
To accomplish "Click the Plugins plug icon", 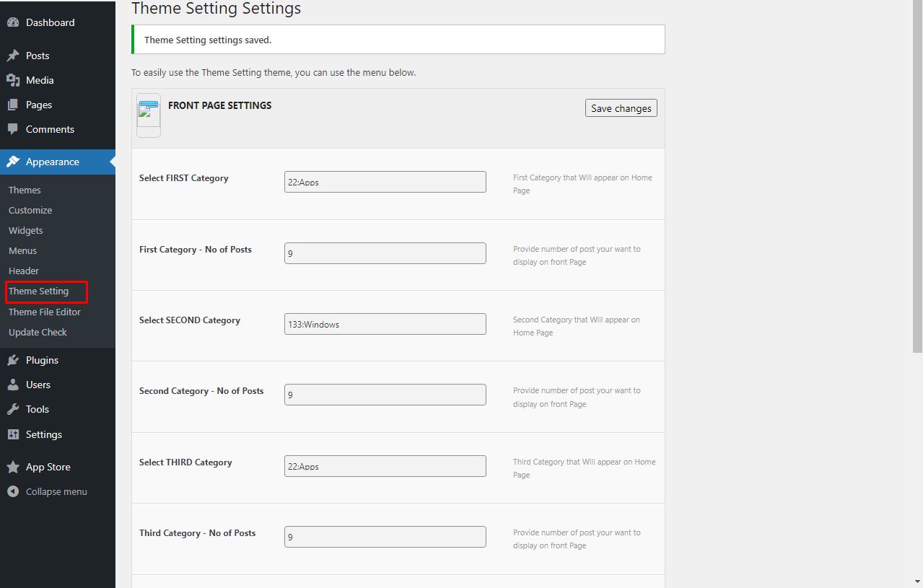I will 13,360.
